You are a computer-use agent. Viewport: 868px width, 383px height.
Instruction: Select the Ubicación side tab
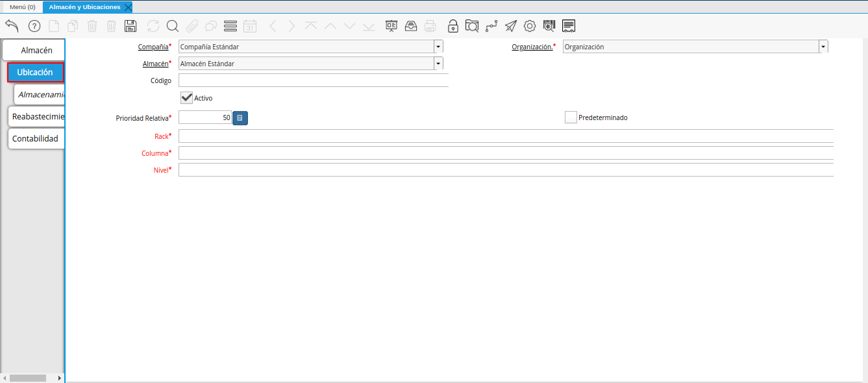pyautogui.click(x=36, y=72)
